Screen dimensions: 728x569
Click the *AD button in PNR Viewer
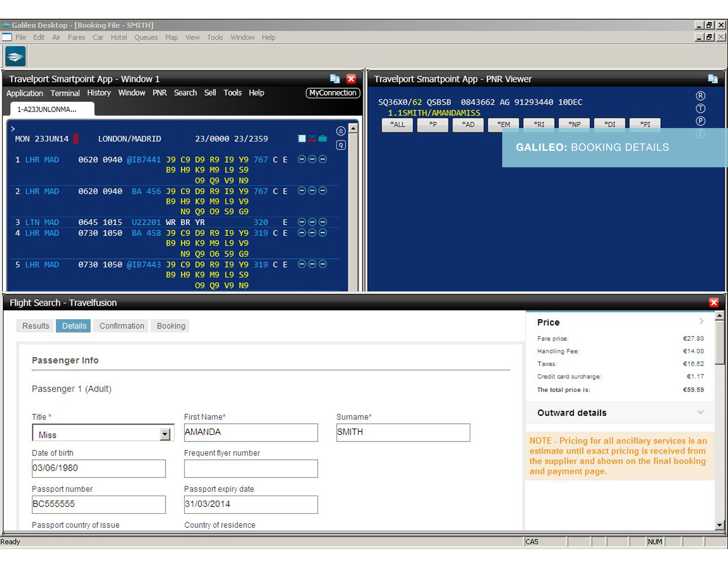(468, 125)
